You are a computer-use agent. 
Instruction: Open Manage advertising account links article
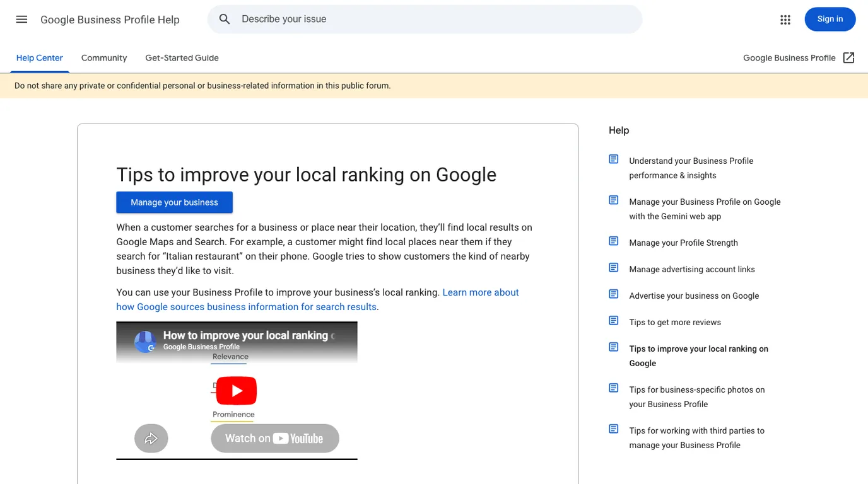coord(692,269)
